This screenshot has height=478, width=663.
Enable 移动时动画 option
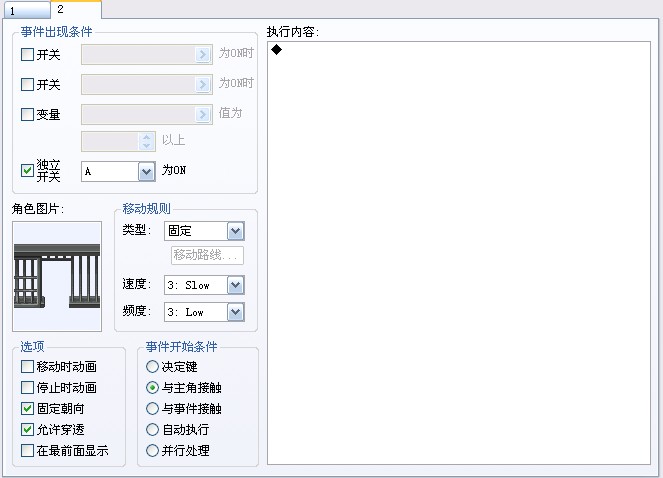click(59, 366)
